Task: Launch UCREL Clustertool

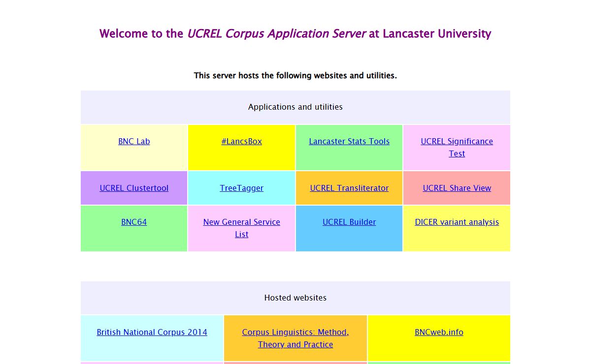Action: [134, 188]
